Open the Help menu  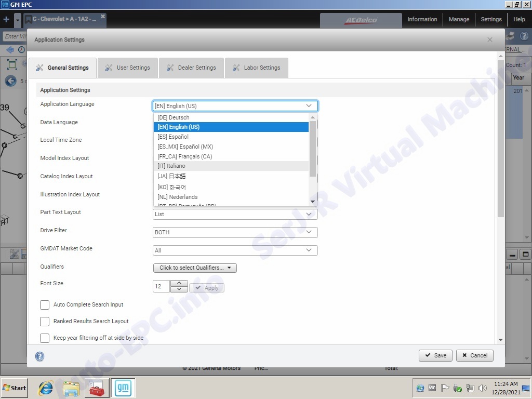coord(519,19)
